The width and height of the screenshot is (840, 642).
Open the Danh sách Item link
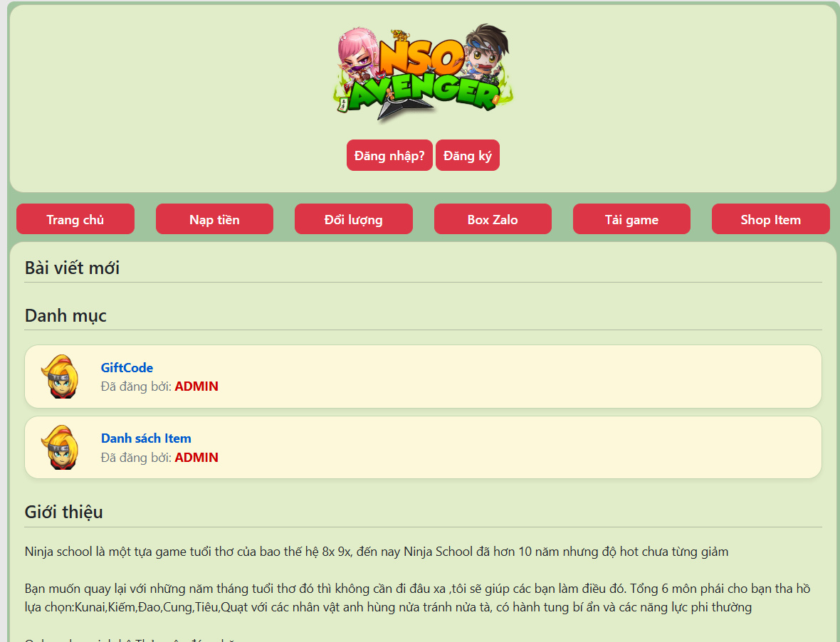[146, 438]
